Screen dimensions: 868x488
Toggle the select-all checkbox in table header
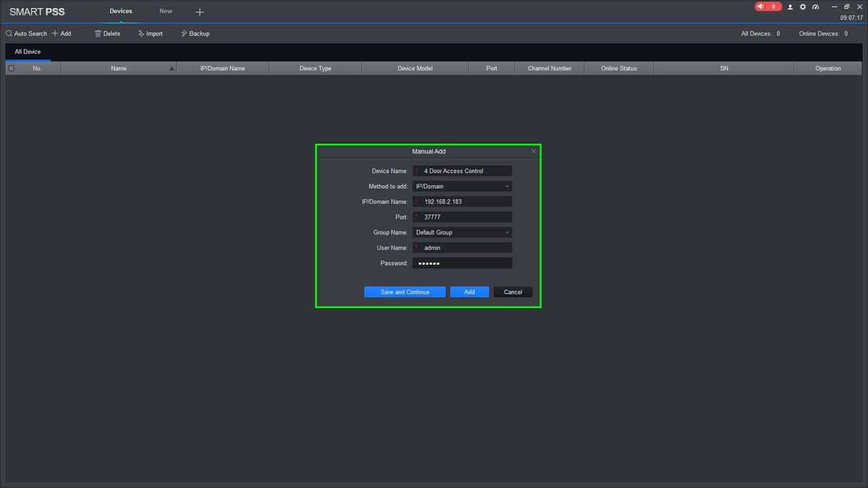coord(11,68)
